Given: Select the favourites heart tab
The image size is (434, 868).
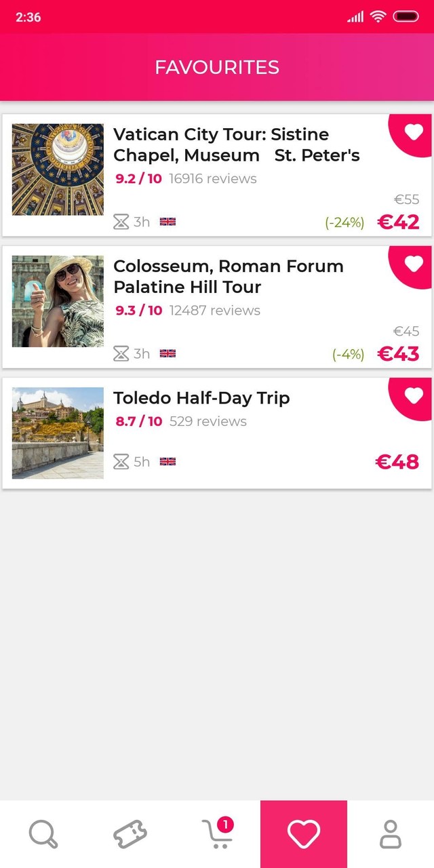Looking at the screenshot, I should (x=304, y=834).
